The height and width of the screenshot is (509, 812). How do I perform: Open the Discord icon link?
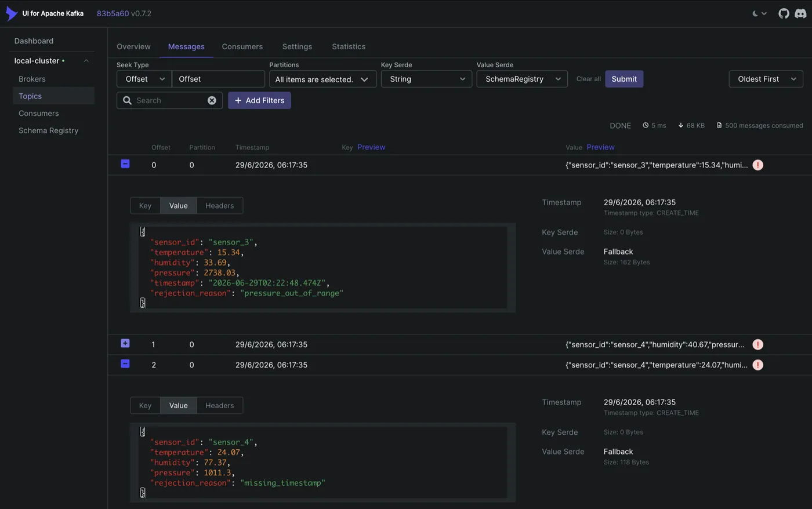click(800, 13)
